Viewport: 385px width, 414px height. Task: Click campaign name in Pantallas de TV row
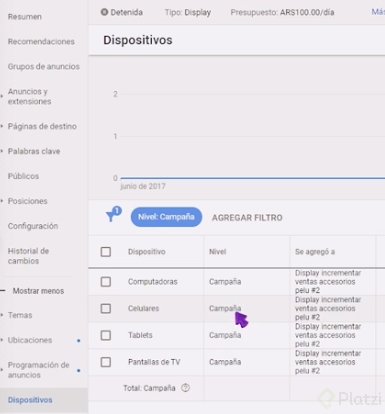pyautogui.click(x=328, y=362)
